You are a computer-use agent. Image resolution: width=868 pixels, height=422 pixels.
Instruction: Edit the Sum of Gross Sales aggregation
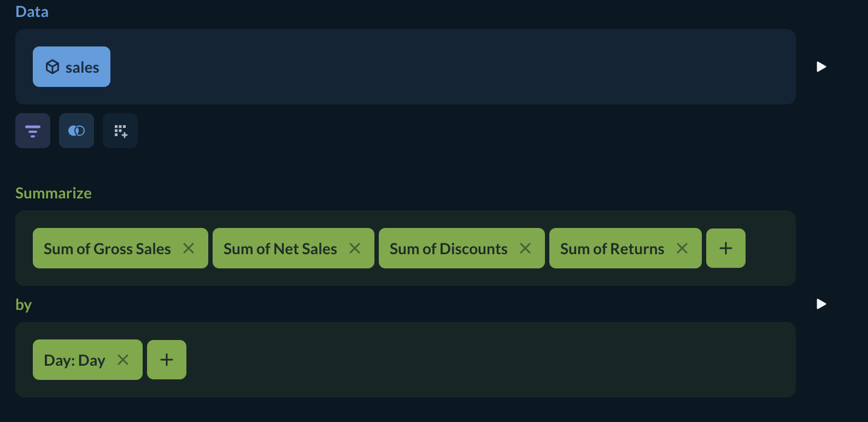point(107,249)
